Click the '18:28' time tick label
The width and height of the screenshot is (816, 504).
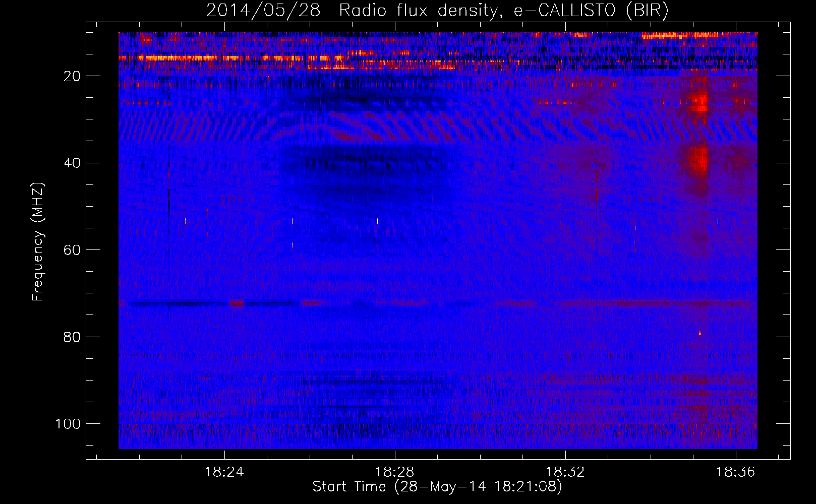(394, 472)
